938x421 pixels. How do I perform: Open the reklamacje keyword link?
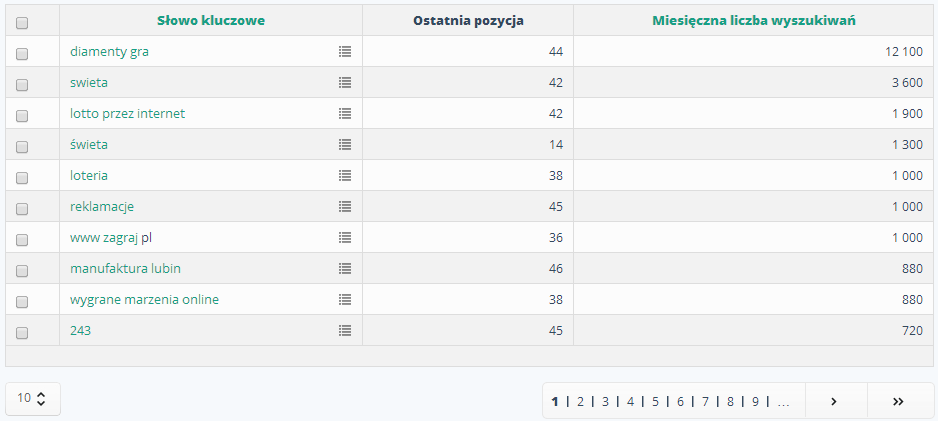(102, 206)
